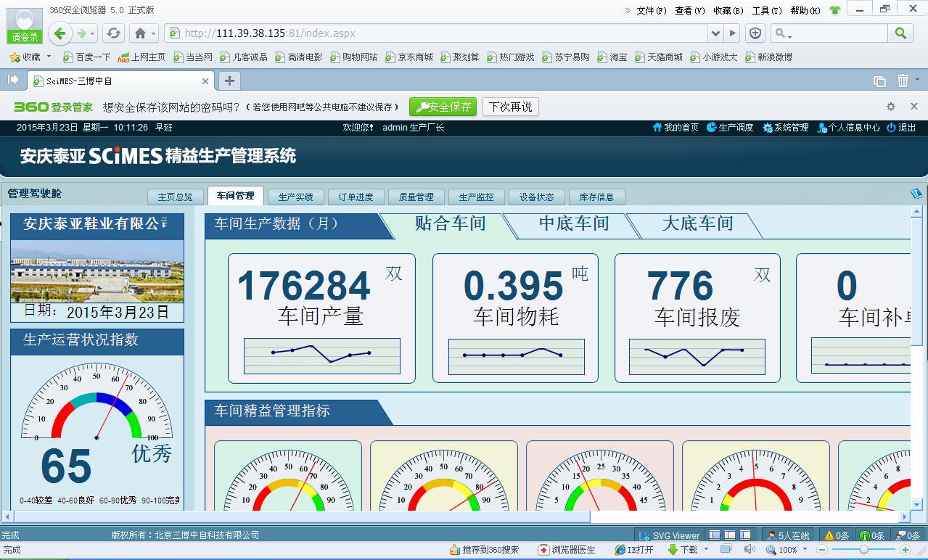Click the message 0条 chat icon

(x=900, y=536)
